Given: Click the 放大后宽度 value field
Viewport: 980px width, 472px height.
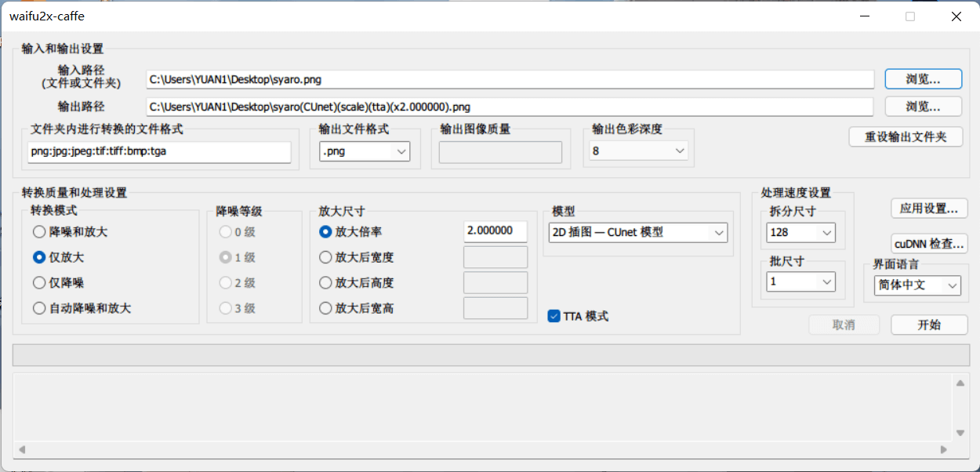Looking at the screenshot, I should click(x=495, y=257).
